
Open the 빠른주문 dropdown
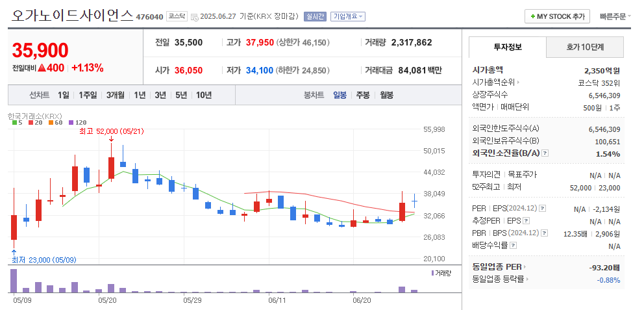(x=615, y=16)
